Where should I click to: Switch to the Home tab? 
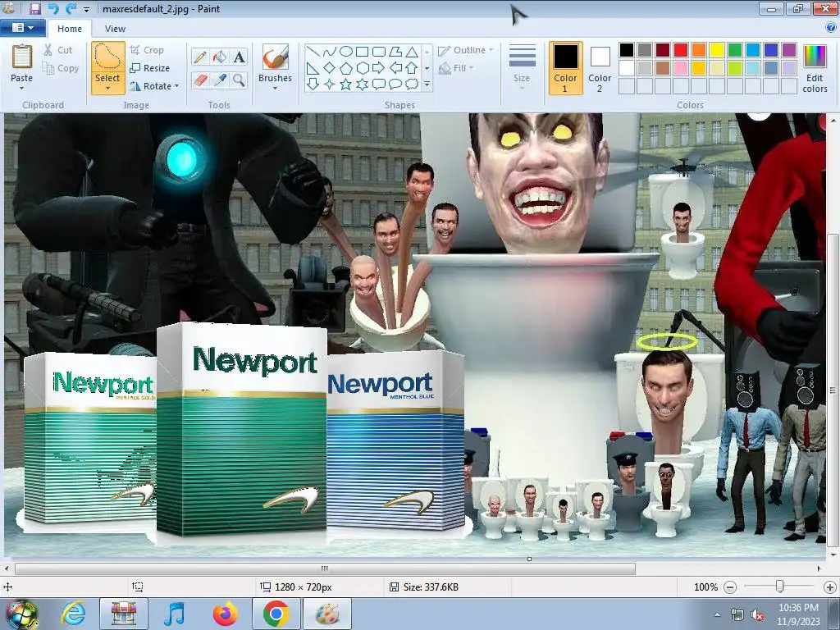point(70,29)
